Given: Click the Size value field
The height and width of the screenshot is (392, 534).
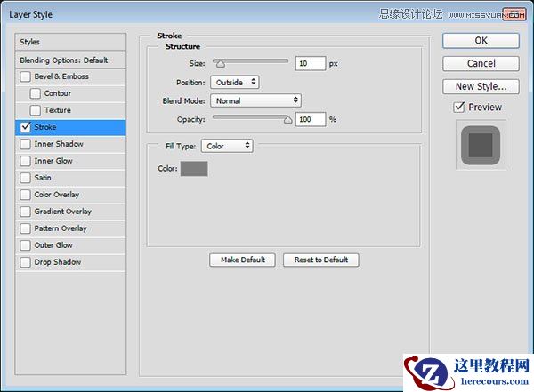Looking at the screenshot, I should [x=311, y=64].
